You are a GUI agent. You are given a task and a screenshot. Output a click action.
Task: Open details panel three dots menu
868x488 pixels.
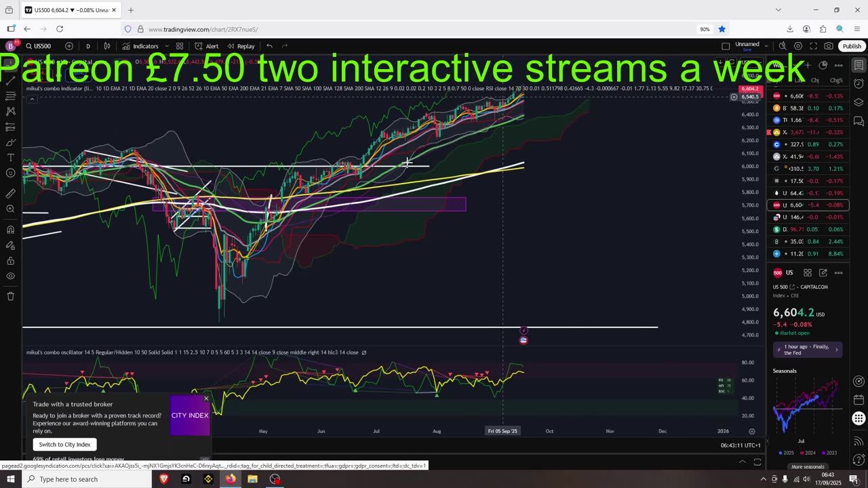pyautogui.click(x=838, y=272)
